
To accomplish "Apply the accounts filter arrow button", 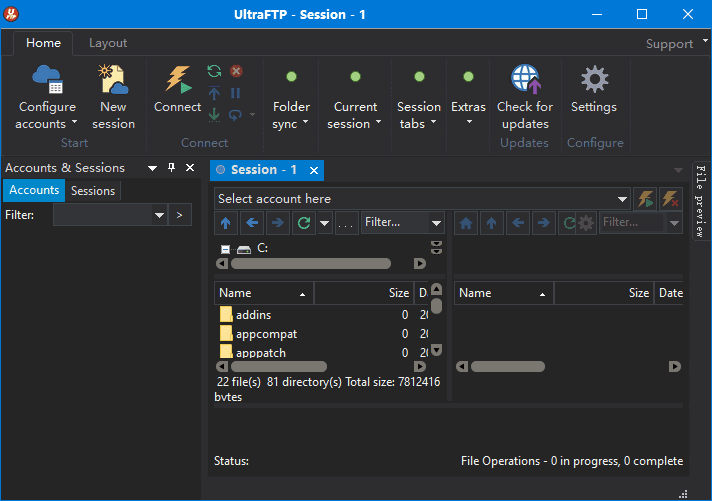I will click(x=179, y=215).
